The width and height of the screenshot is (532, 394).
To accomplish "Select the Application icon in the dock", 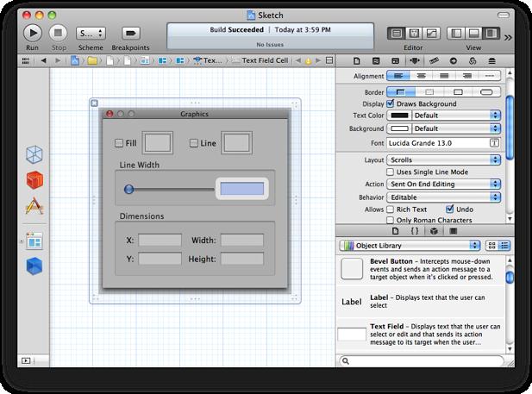I will click(x=34, y=206).
